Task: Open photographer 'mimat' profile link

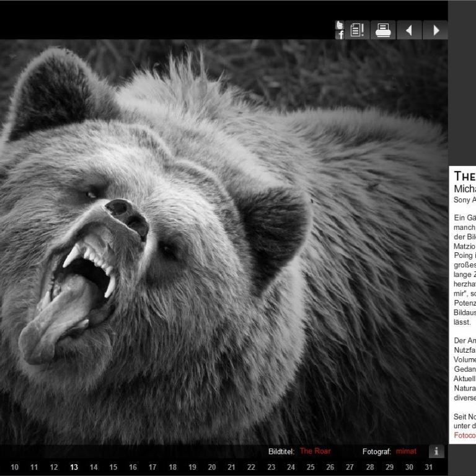Action: pos(406,451)
